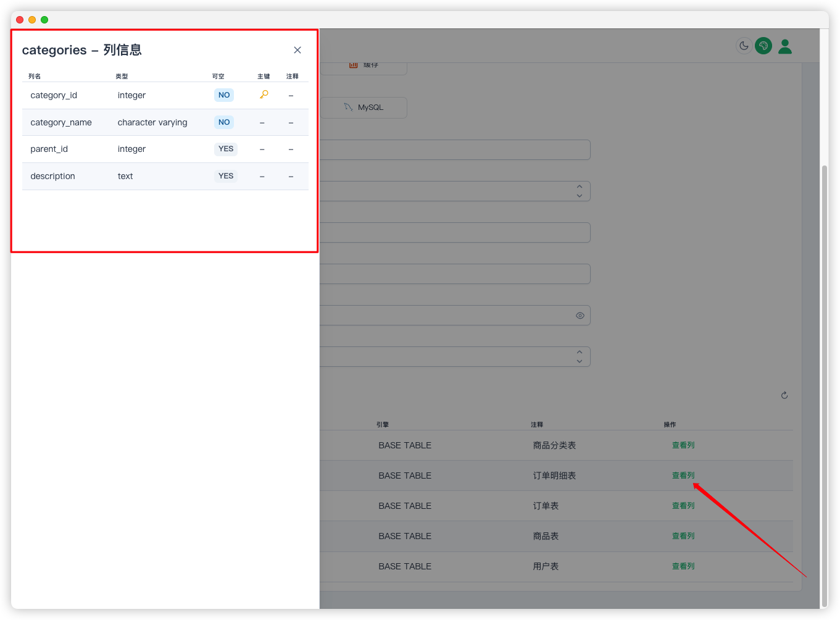The width and height of the screenshot is (840, 620).
Task: Toggle dark mode moon icon
Action: [744, 46]
